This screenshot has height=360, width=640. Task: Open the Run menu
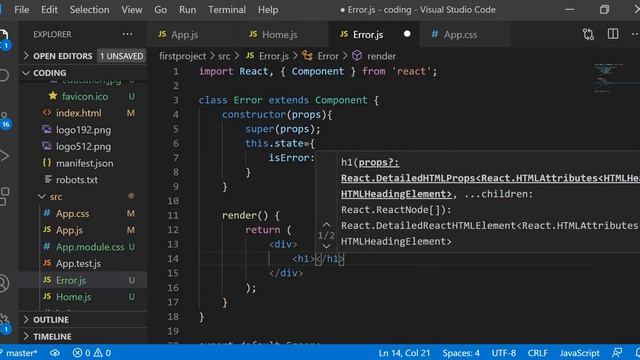pos(187,9)
